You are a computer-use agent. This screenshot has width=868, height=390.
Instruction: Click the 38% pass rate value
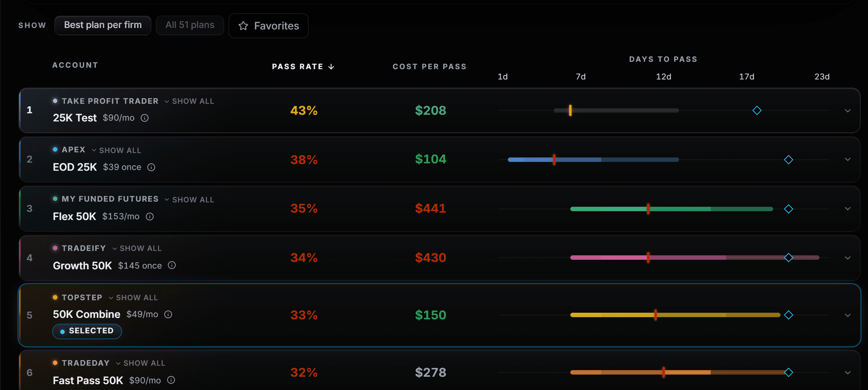304,160
